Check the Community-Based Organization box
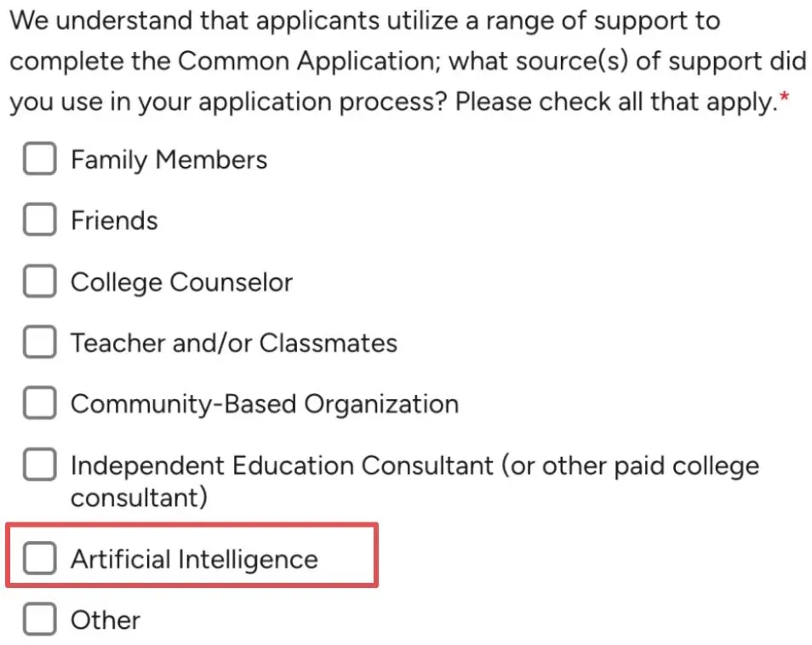The image size is (812, 645). click(x=40, y=402)
